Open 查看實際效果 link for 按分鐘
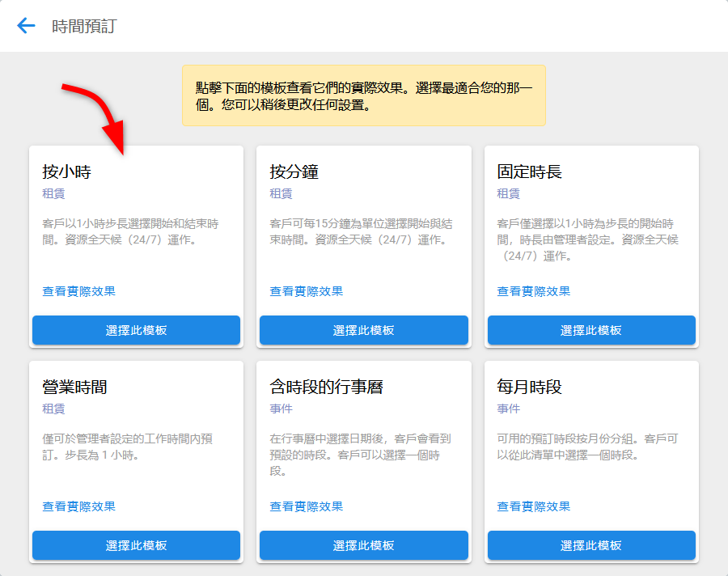The image size is (728, 576). click(x=306, y=291)
